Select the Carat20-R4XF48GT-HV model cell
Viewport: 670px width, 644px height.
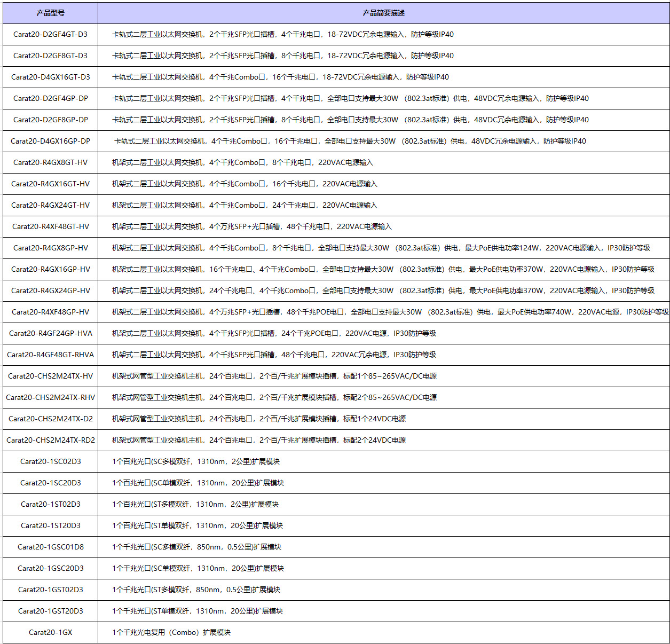(x=51, y=226)
